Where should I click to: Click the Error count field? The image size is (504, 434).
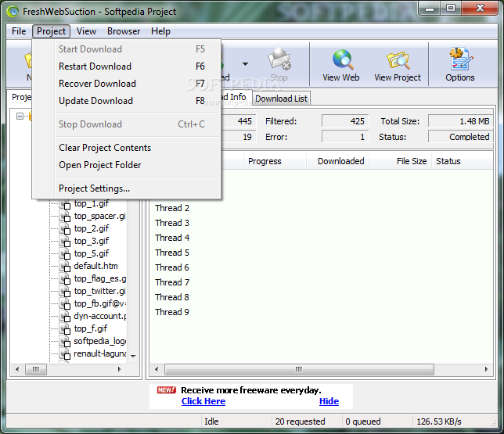tap(345, 137)
